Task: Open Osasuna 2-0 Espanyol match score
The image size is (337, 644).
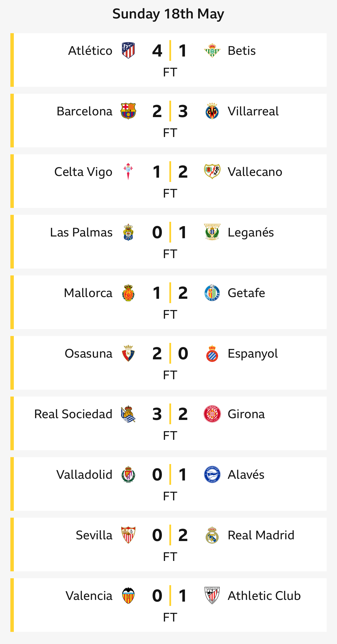Action: coord(170,354)
